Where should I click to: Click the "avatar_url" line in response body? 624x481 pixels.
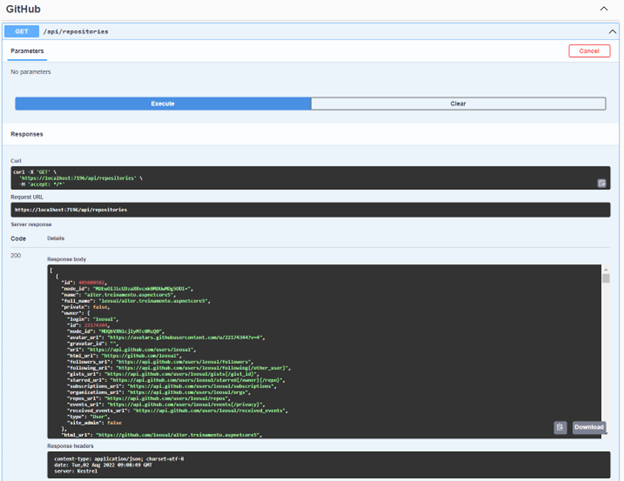click(x=166, y=337)
